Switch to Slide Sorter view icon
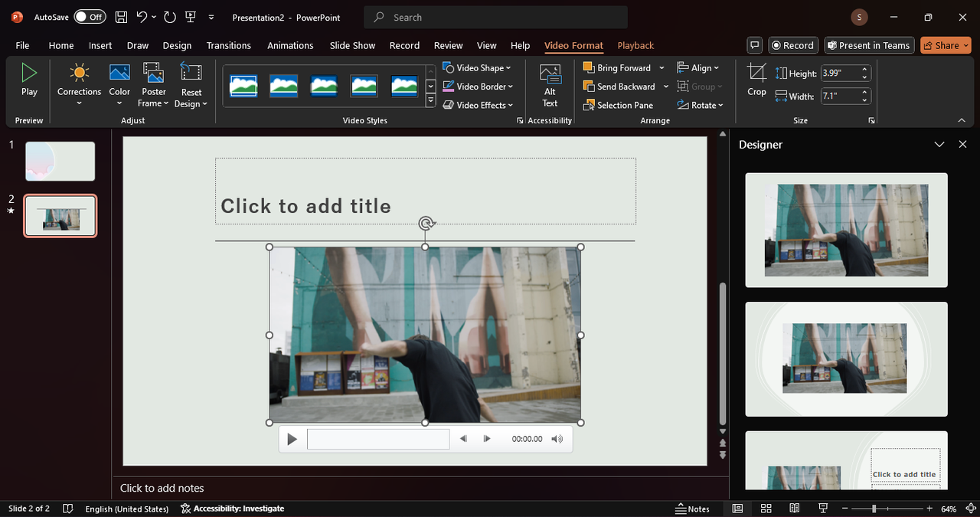Image resolution: width=980 pixels, height=517 pixels. (766, 509)
